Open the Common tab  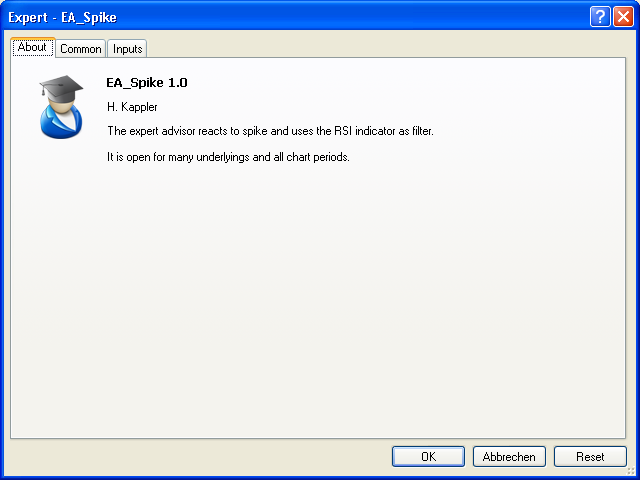tap(80, 48)
